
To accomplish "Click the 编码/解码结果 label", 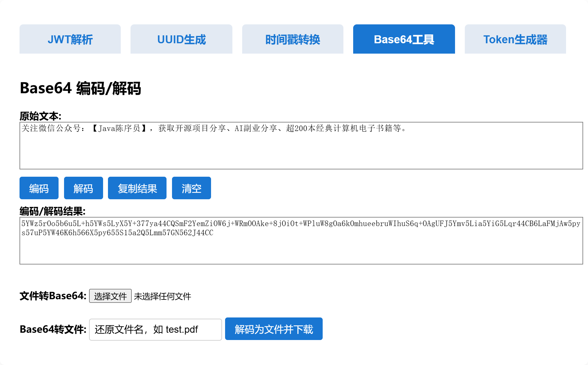I will tap(52, 211).
